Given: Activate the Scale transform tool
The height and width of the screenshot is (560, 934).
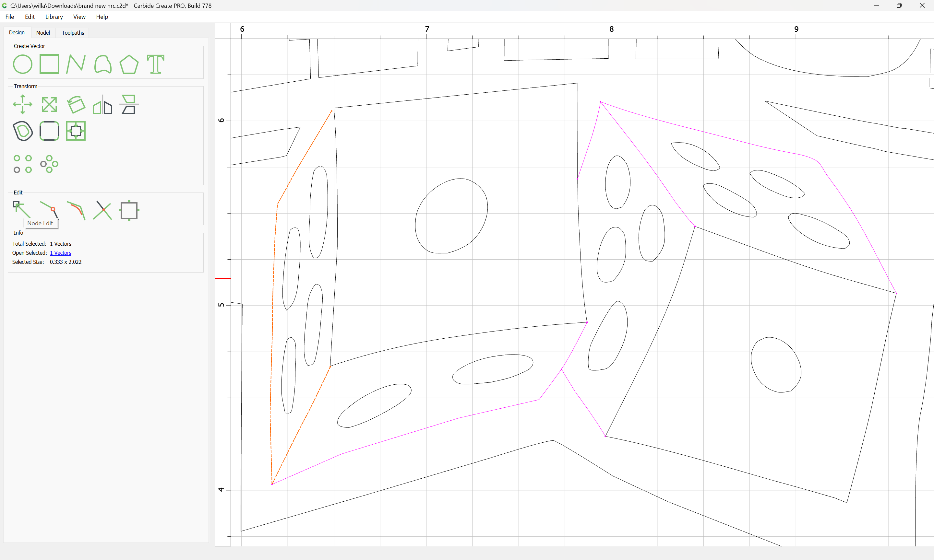Looking at the screenshot, I should pyautogui.click(x=49, y=105).
